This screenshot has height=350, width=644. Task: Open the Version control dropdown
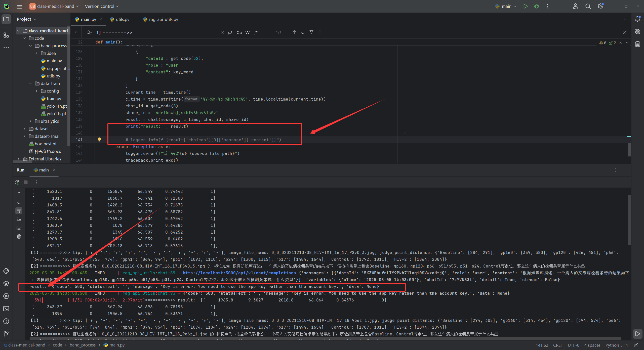click(102, 6)
